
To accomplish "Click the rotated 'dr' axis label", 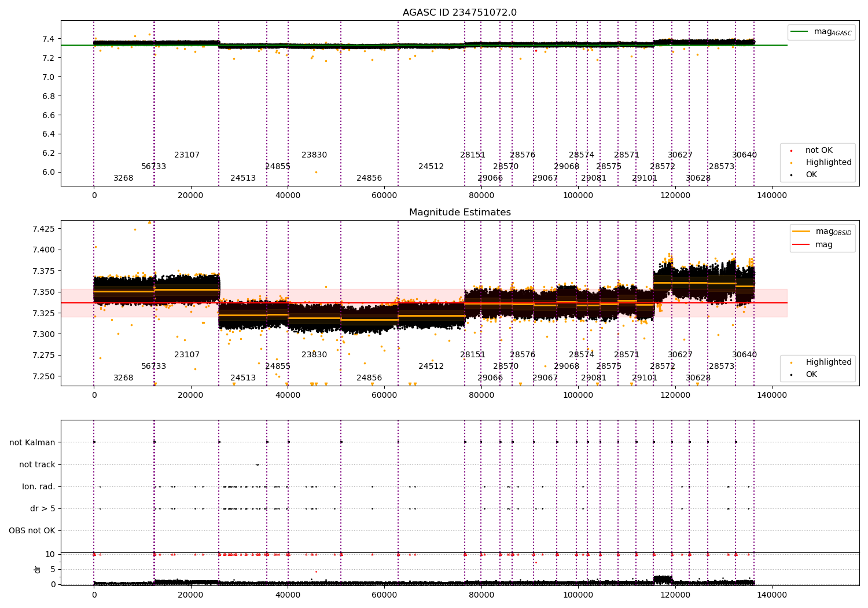I will [38, 569].
